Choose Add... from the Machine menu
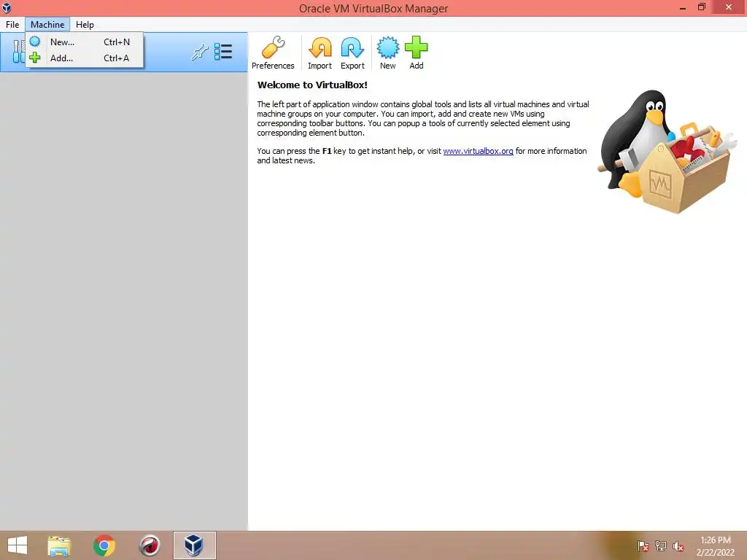The width and height of the screenshot is (747, 560). coord(85,58)
